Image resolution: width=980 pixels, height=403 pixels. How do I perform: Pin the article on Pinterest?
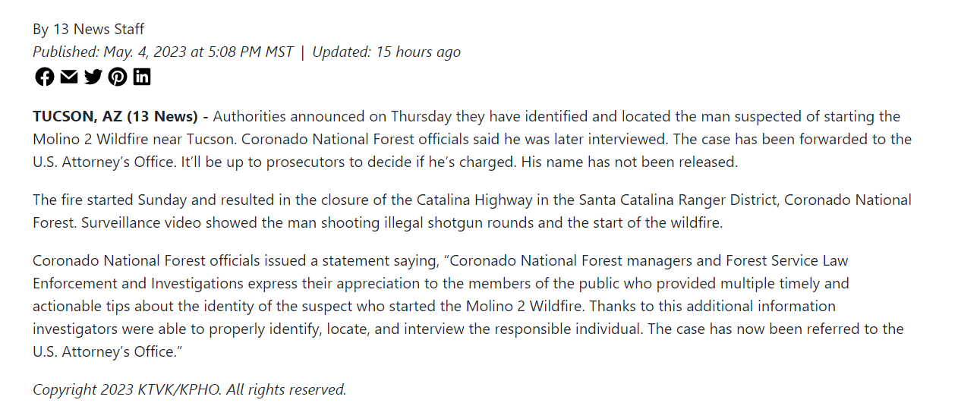click(118, 77)
